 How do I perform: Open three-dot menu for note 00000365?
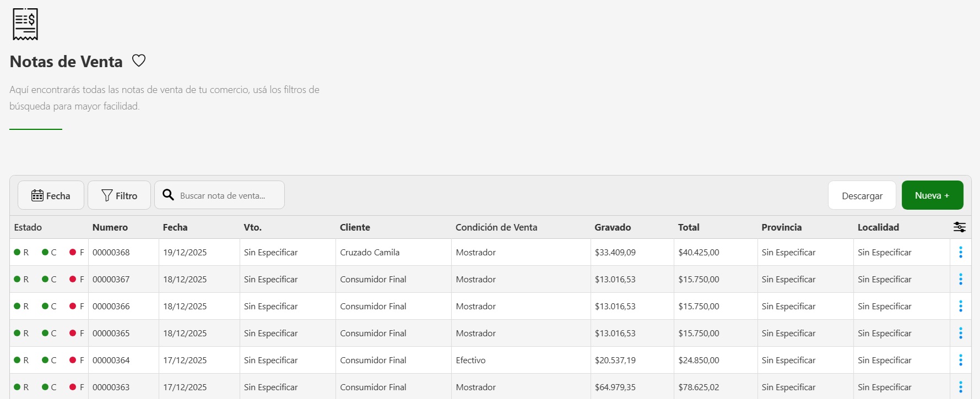pyautogui.click(x=960, y=333)
